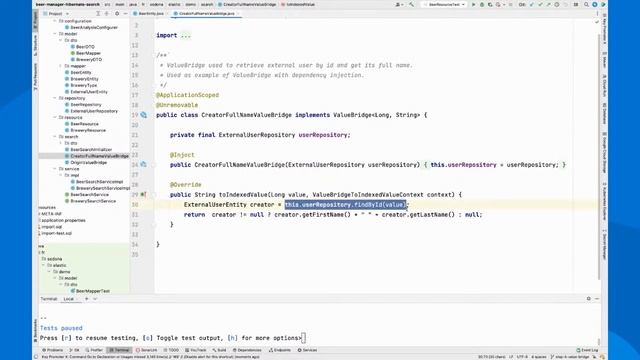The height and width of the screenshot is (360, 640).
Task: Click gutter icon beside the constructor line
Action: tap(144, 164)
